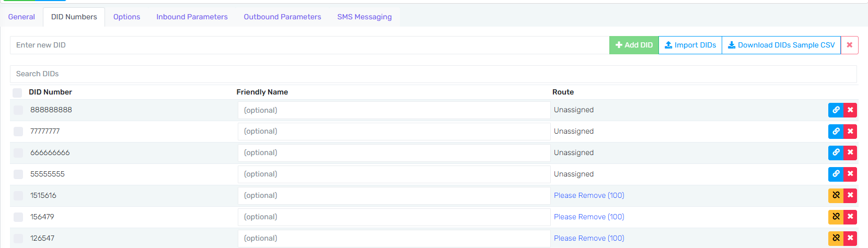Focus the Search DIDs field
Image resolution: width=868 pixels, height=248 pixels.
[x=433, y=74]
